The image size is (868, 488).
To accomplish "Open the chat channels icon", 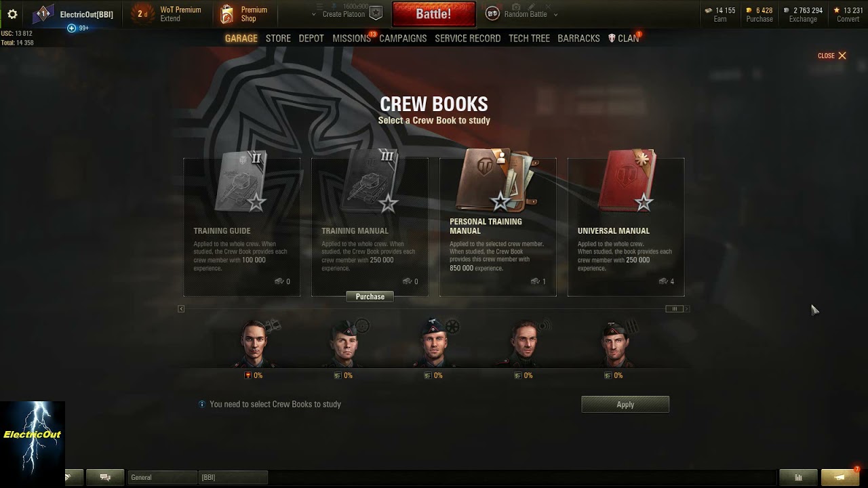I will 105,477.
